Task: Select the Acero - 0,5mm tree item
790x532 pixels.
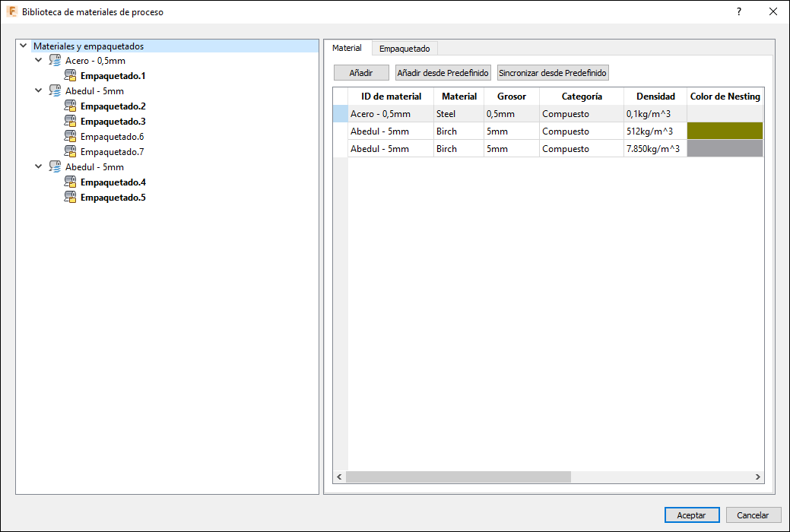Action: click(95, 61)
